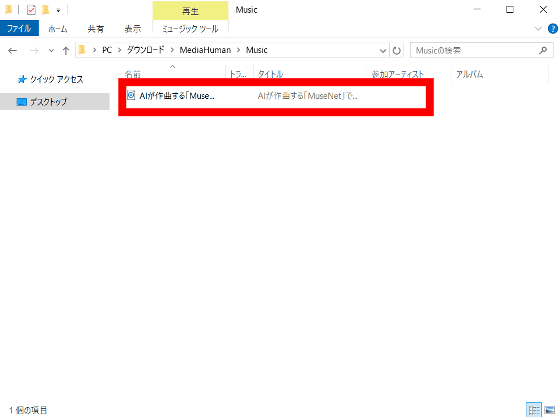Sort by the トラック number column
The height and width of the screenshot is (417, 560).
point(238,74)
